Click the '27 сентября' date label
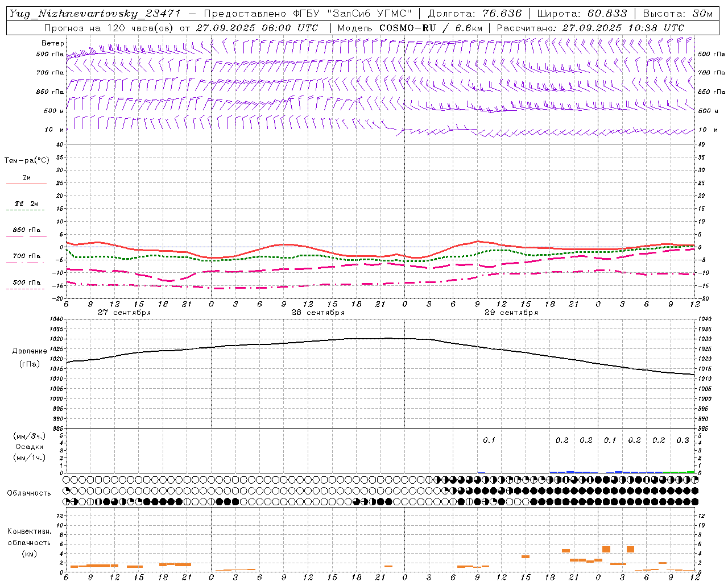The height and width of the screenshot is (582, 728). pyautogui.click(x=125, y=313)
